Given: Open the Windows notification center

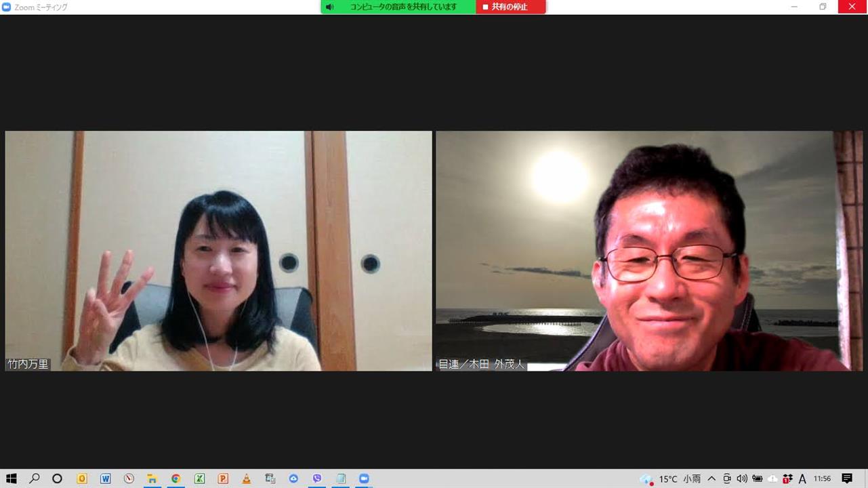Looking at the screenshot, I should [847, 479].
